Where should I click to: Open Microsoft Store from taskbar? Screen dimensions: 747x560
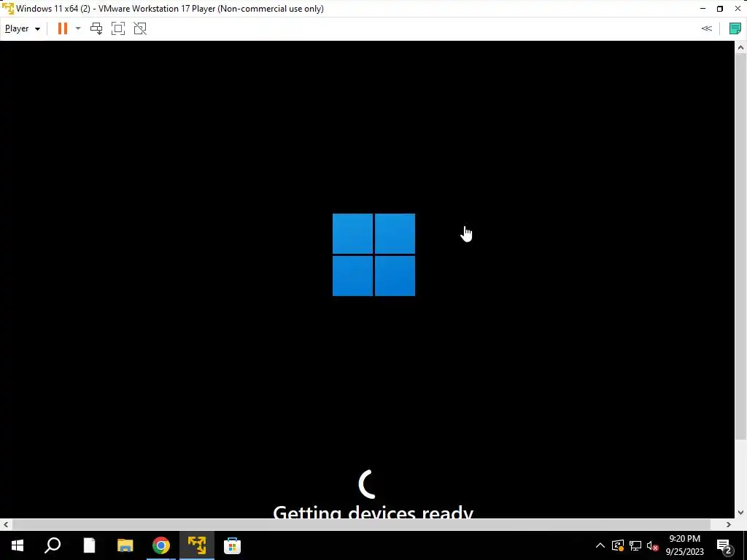tap(233, 545)
